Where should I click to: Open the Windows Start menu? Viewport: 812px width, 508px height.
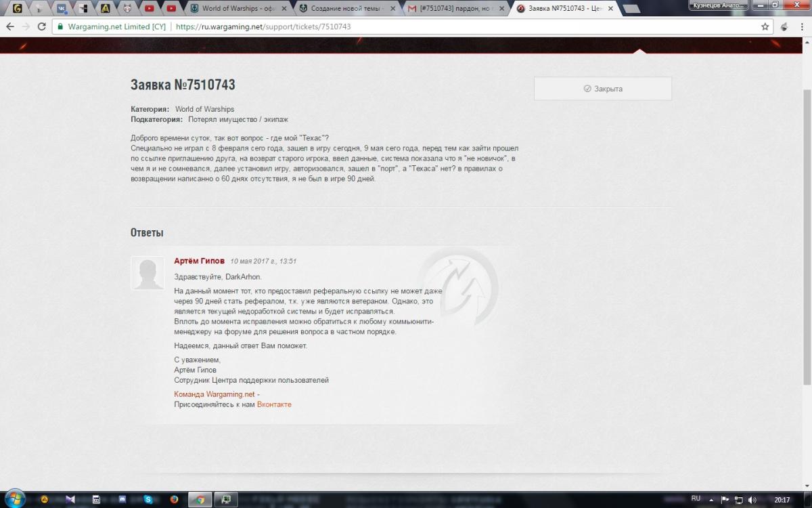(14, 500)
